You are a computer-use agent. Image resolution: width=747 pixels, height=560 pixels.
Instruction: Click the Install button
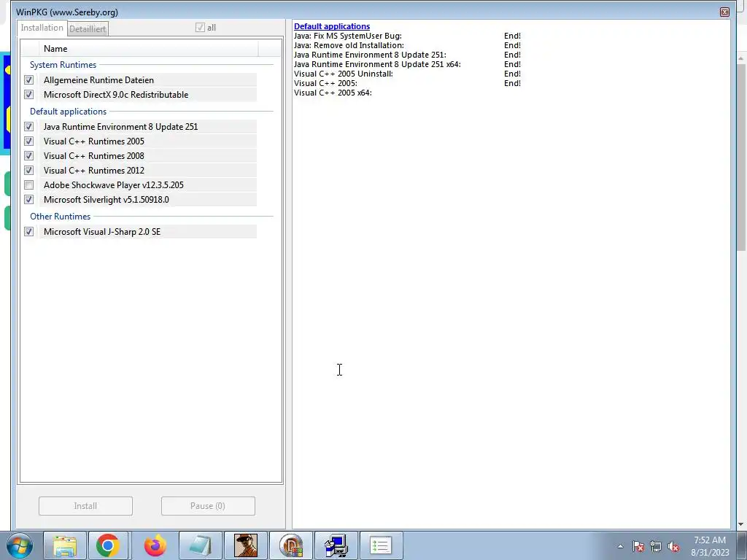coord(86,506)
